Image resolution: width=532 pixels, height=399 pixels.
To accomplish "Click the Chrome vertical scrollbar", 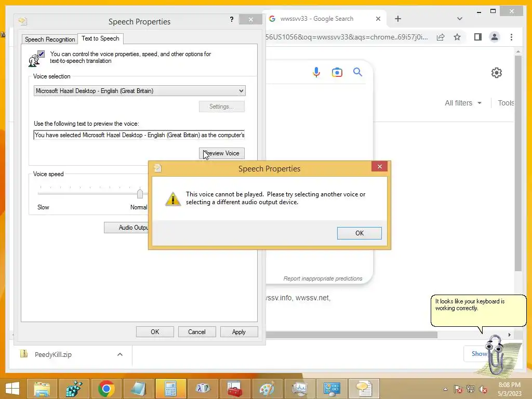I will [518, 163].
